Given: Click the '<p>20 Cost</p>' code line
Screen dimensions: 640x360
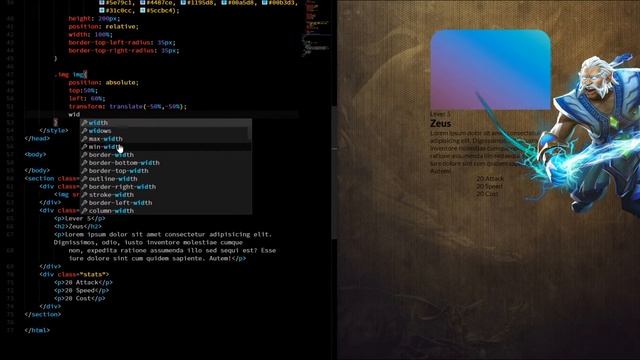Looking at the screenshot, I should click(x=80, y=299).
